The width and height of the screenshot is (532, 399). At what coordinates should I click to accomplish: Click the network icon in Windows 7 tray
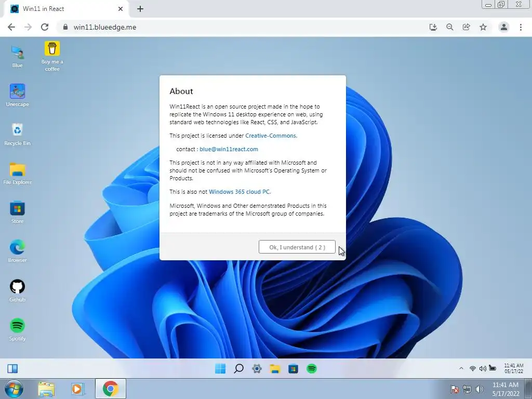[467, 389]
